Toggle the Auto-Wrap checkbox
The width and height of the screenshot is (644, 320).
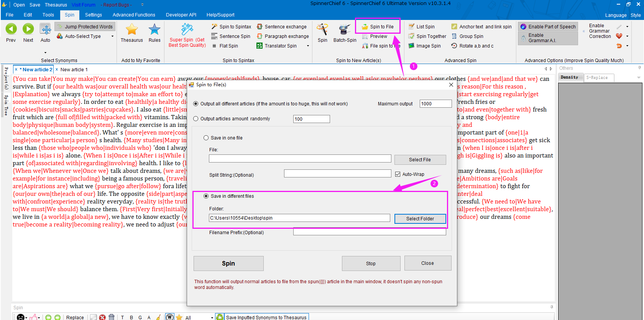[x=398, y=174]
